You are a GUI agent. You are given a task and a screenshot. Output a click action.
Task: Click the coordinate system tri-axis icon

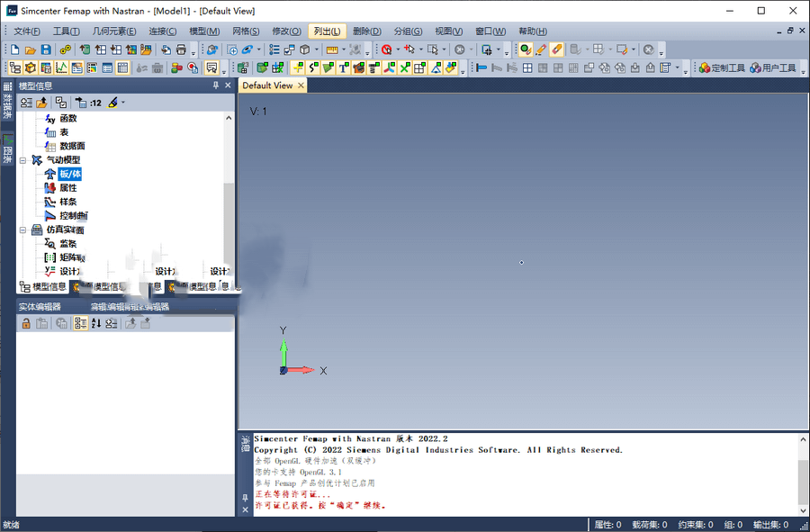pos(390,68)
